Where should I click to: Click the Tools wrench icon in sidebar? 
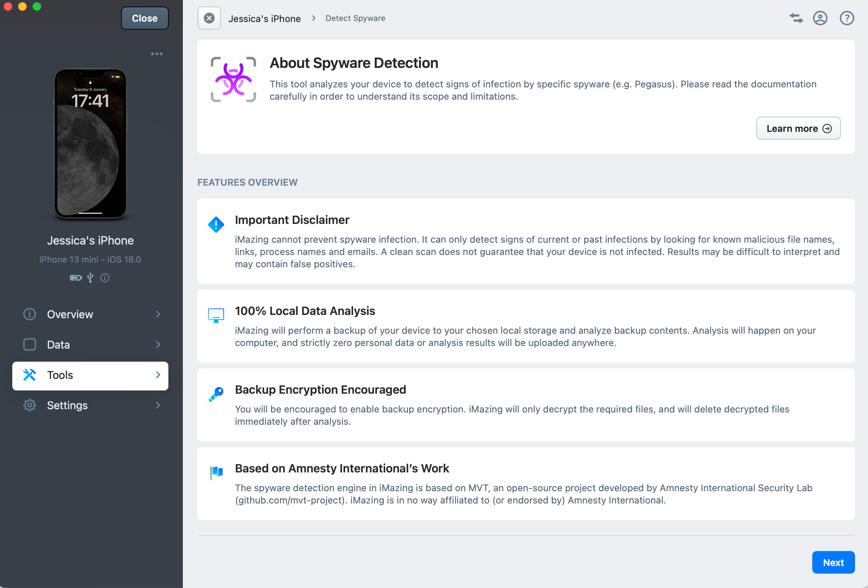pos(30,375)
